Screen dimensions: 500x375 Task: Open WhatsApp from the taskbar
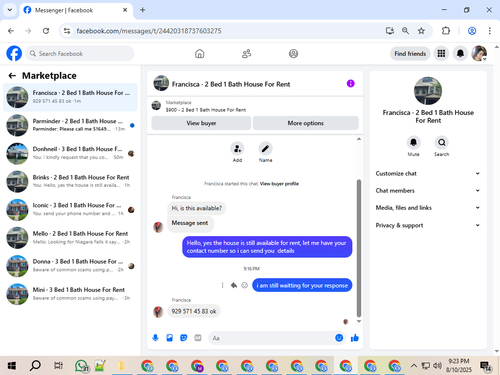tap(81, 366)
